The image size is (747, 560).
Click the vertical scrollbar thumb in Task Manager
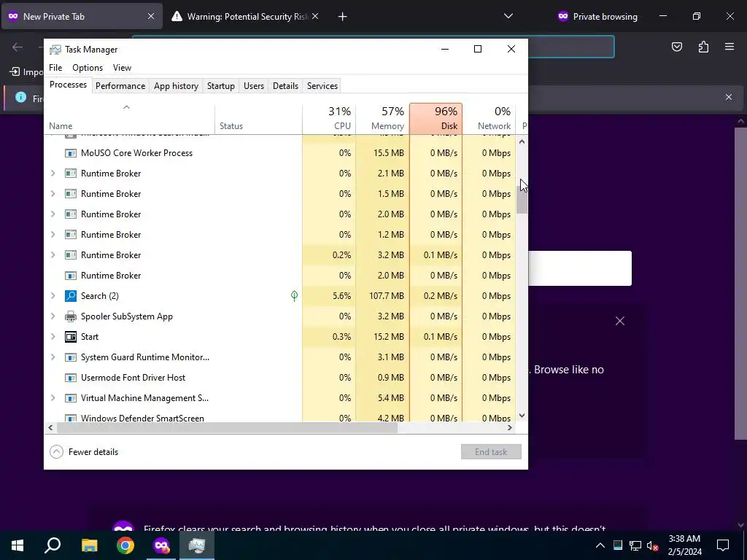(x=522, y=200)
